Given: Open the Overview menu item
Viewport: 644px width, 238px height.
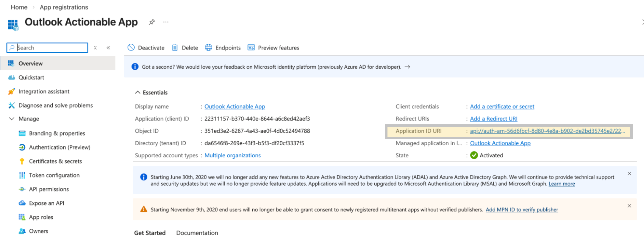Looking at the screenshot, I should pos(58,63).
